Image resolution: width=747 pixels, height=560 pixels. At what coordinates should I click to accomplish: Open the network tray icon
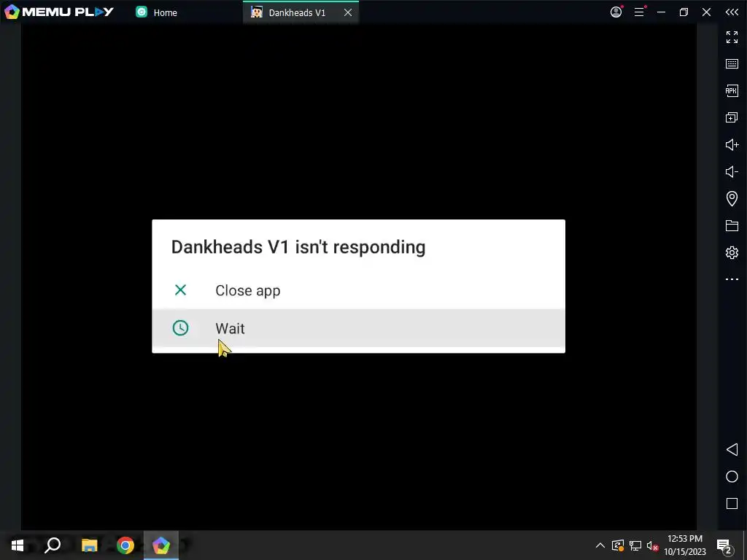point(635,545)
